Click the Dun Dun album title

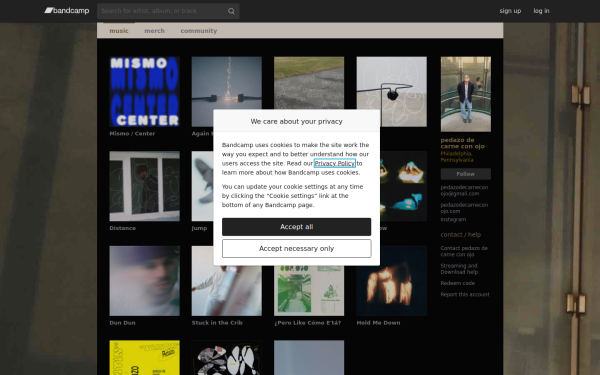coord(122,323)
